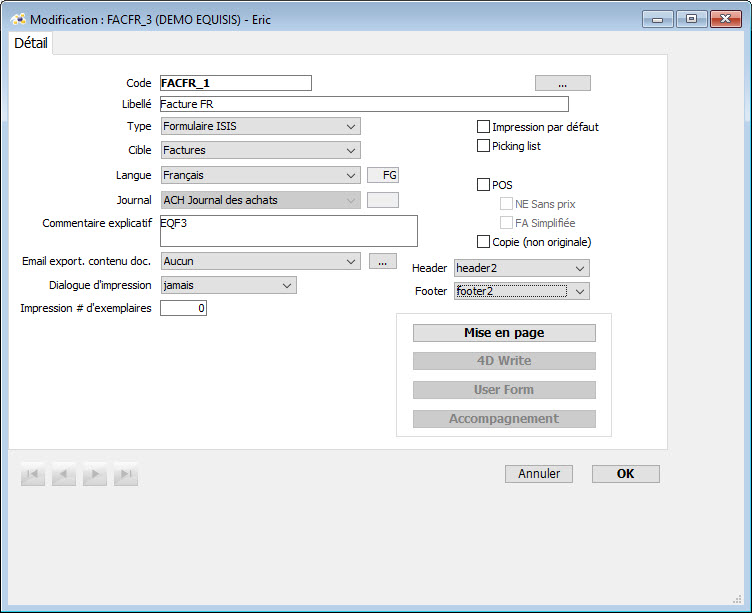This screenshot has height=613, width=752.
Task: Open the Type dropdown showing Formulaire ISIS
Action: [260, 126]
